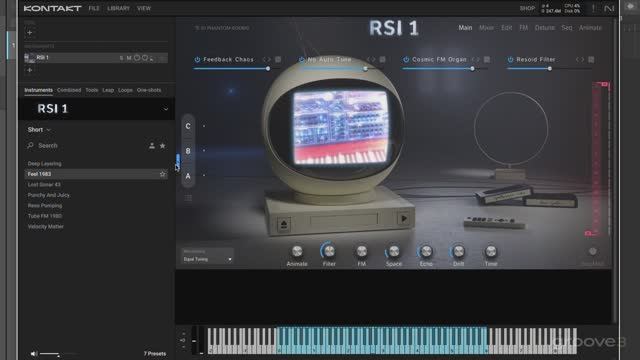Mute the RSI 1 instrument
This screenshot has height=360, width=640.
tap(129, 58)
